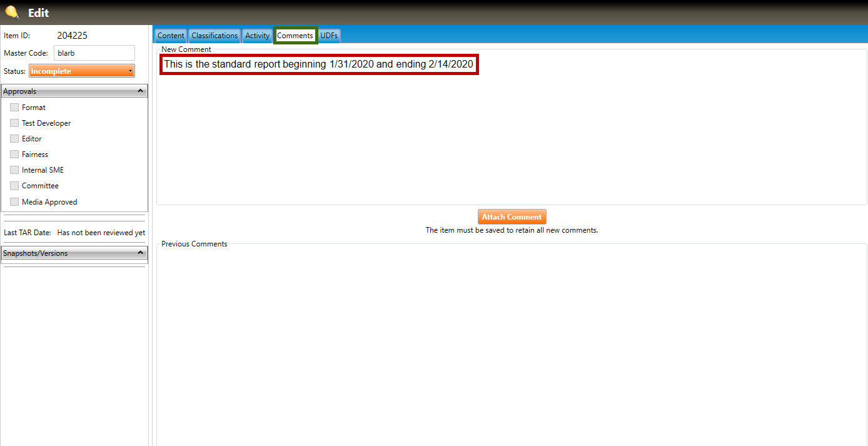Image resolution: width=868 pixels, height=446 pixels.
Task: Toggle the Fairness approval checkbox
Action: point(14,155)
